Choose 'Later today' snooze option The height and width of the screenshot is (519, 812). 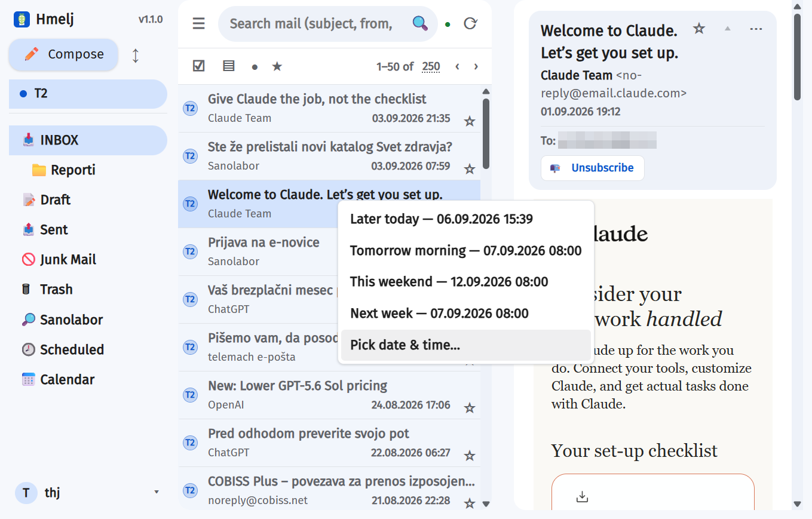(x=465, y=219)
